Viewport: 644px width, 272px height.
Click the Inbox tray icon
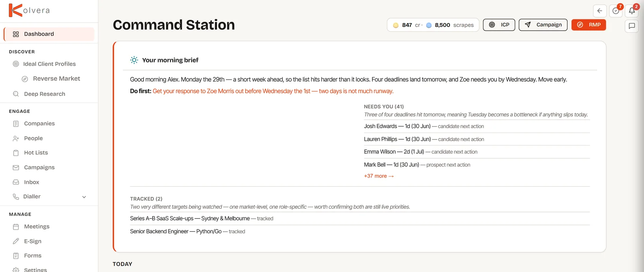(16, 182)
